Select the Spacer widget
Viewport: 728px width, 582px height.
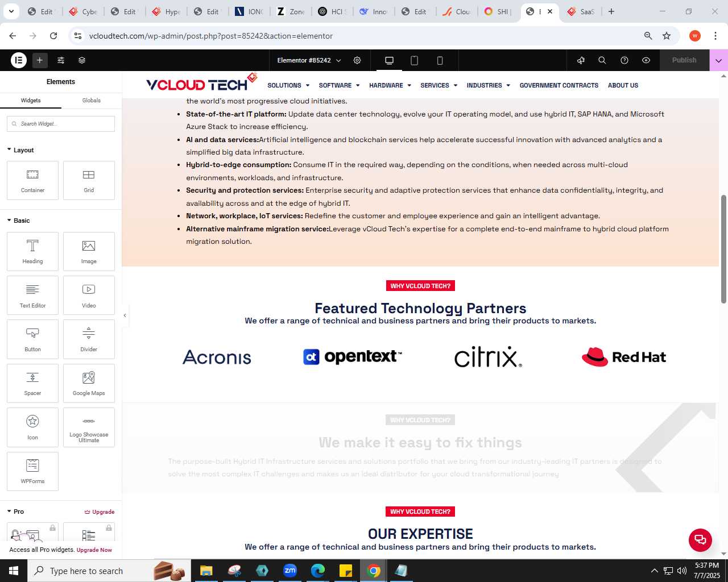(32, 383)
